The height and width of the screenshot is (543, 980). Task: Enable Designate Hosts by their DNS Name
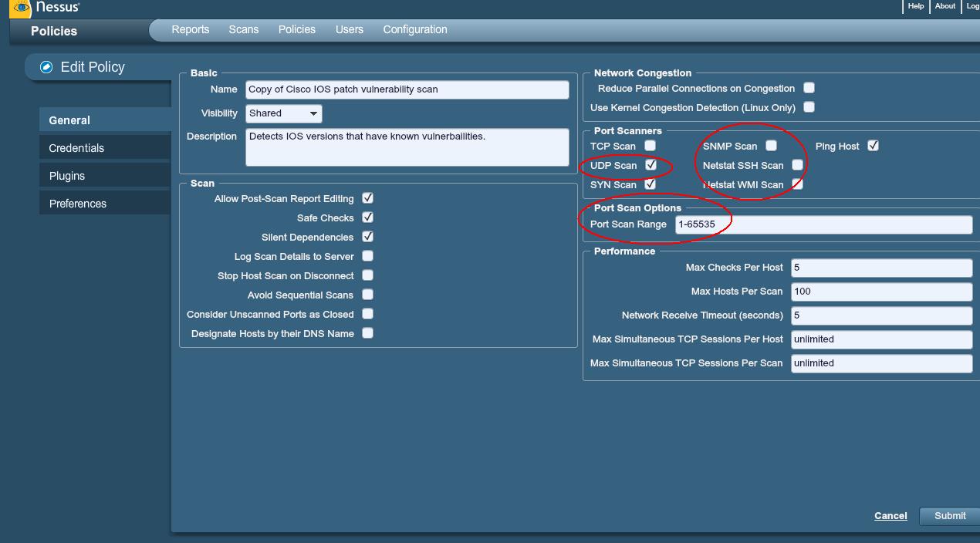coord(368,333)
